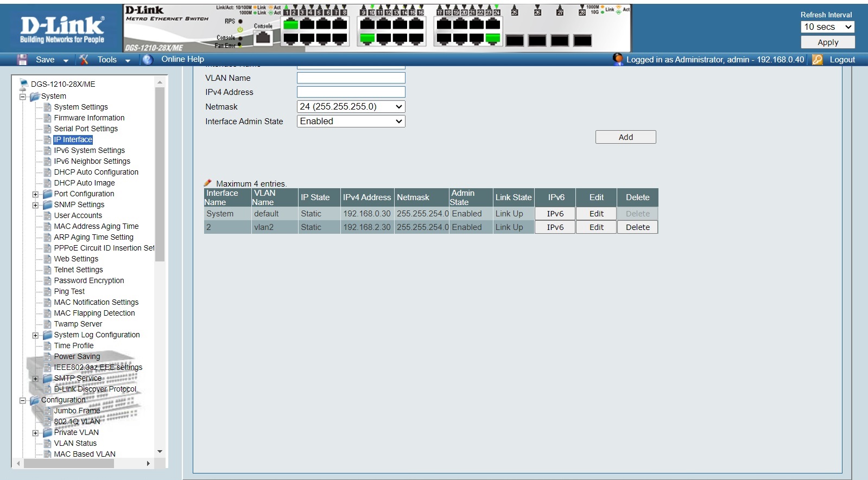
Task: Click the Add button
Action: point(625,137)
